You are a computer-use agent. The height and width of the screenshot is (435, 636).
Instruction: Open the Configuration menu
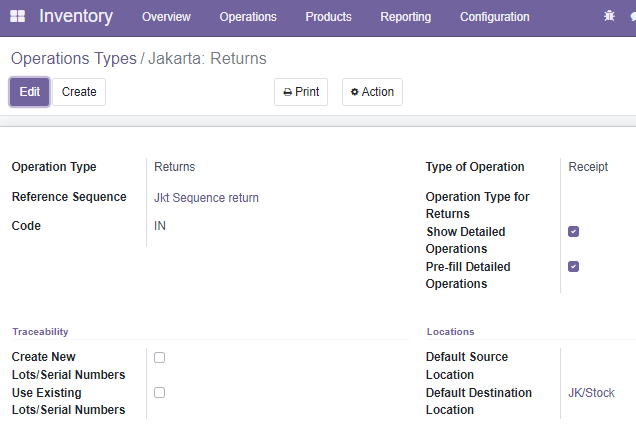click(494, 17)
